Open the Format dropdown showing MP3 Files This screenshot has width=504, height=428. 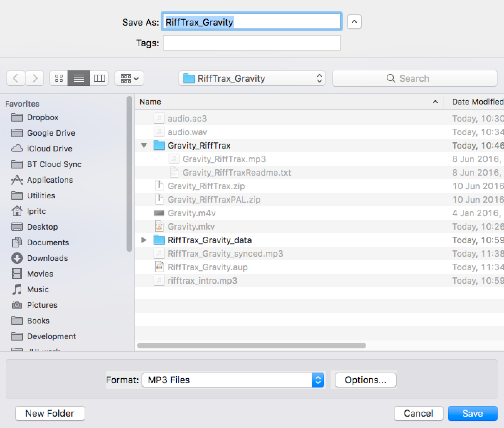[233, 380]
